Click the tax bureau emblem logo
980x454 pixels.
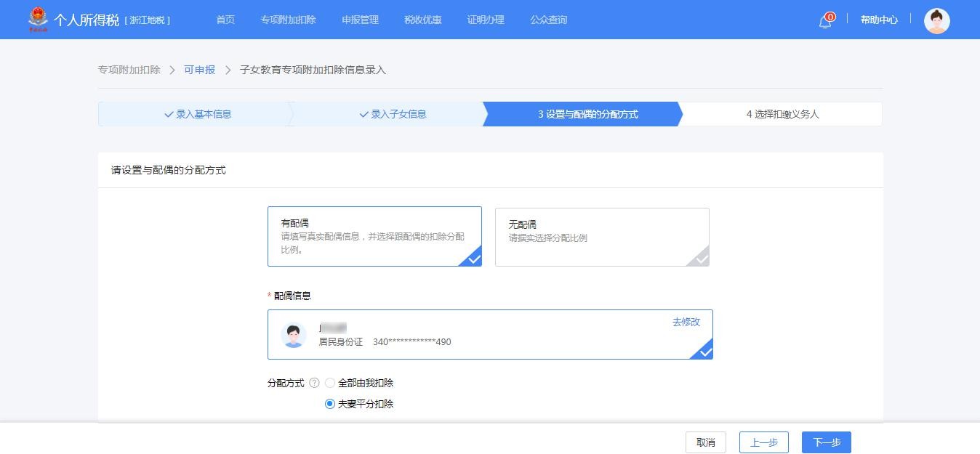38,20
